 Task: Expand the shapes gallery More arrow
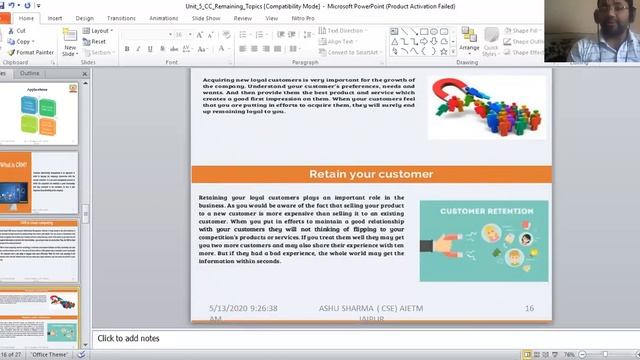pos(453,52)
